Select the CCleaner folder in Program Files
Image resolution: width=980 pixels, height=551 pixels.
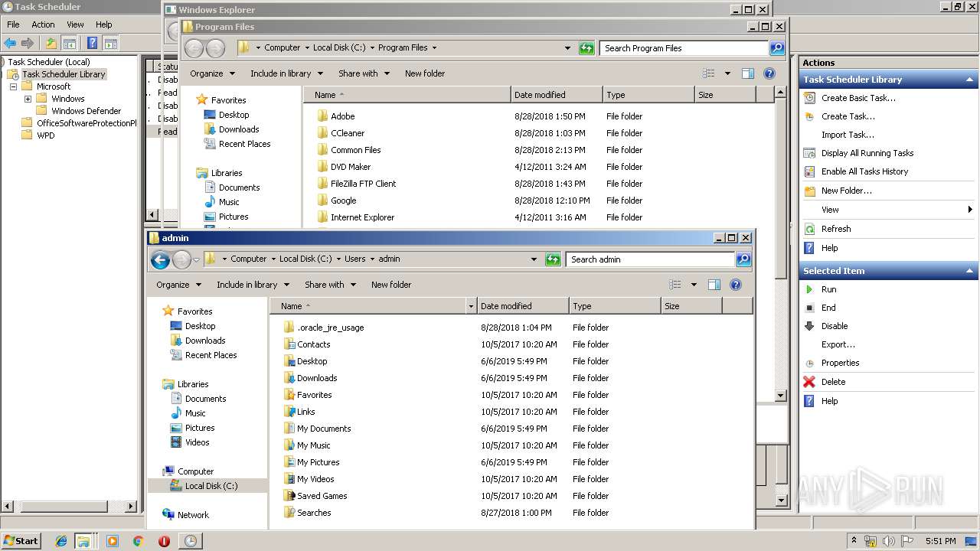(x=348, y=133)
